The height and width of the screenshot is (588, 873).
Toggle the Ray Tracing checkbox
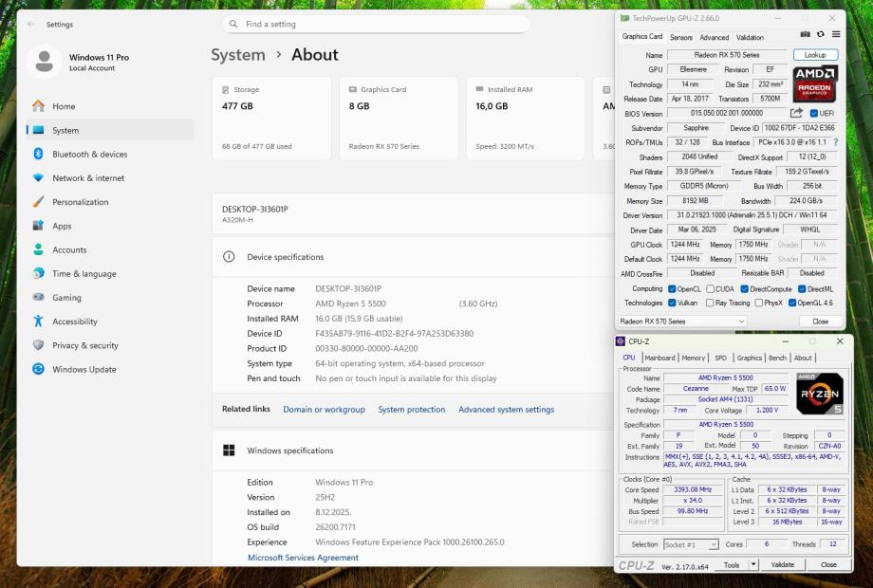[x=708, y=303]
